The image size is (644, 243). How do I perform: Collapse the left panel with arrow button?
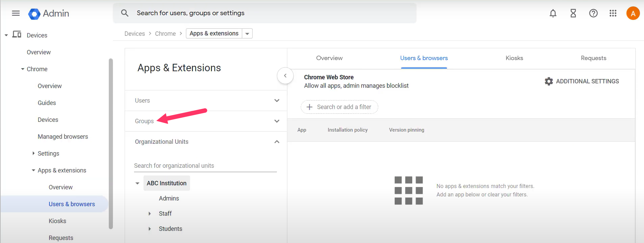pyautogui.click(x=285, y=76)
